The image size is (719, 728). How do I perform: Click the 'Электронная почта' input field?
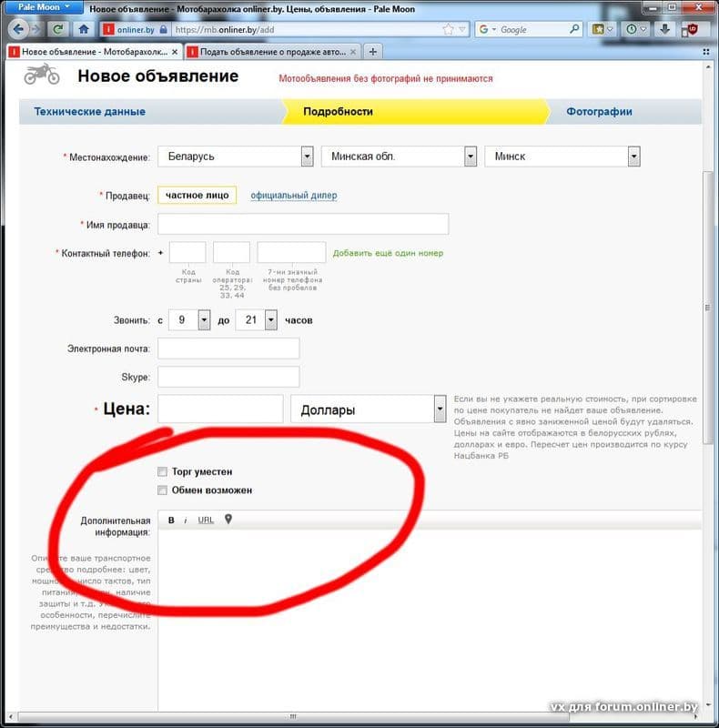(228, 349)
